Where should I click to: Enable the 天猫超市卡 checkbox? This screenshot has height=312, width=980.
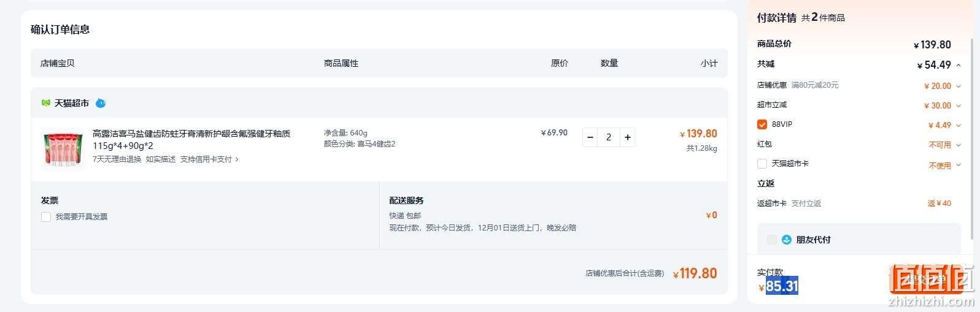point(762,164)
